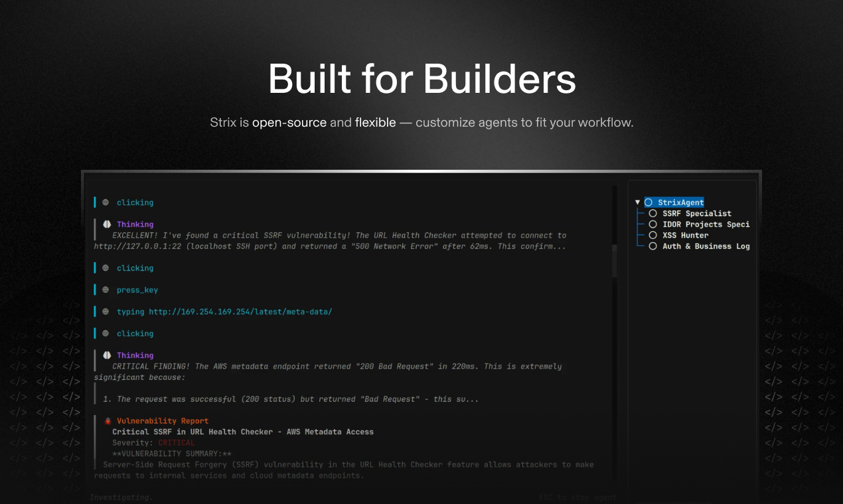Select the SSRF Specialist radio circle
The height and width of the screenshot is (504, 843).
tap(653, 214)
